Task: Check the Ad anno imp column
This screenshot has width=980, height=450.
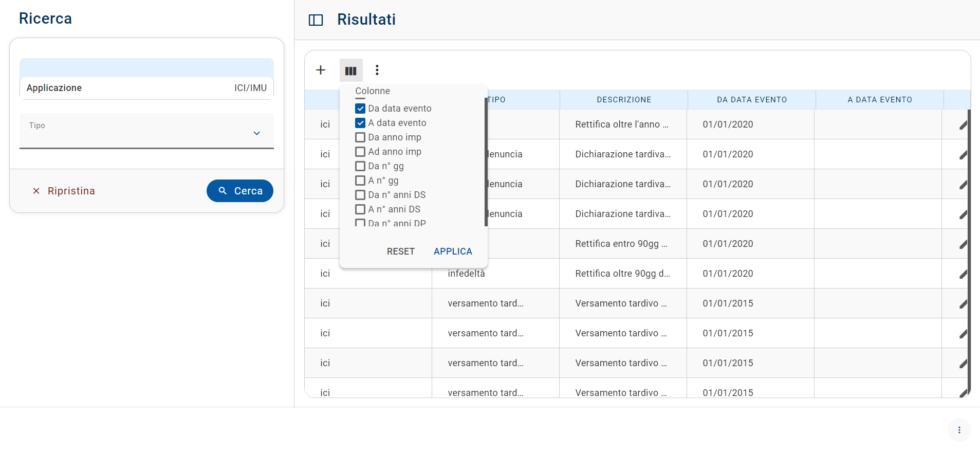Action: [360, 152]
